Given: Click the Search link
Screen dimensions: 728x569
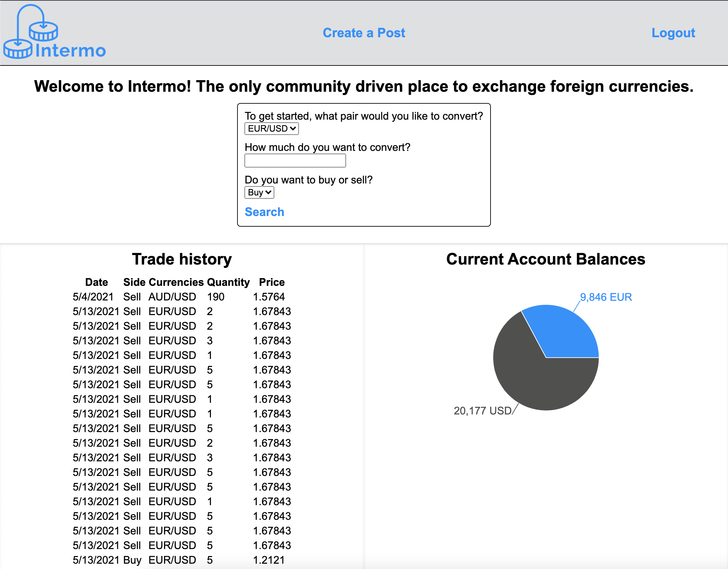Looking at the screenshot, I should tap(264, 212).
